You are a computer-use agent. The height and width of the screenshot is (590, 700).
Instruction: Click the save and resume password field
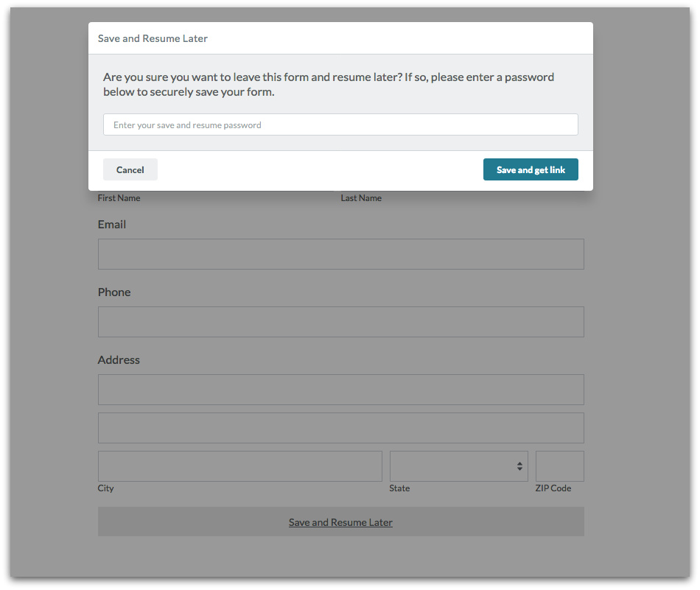pyautogui.click(x=340, y=124)
